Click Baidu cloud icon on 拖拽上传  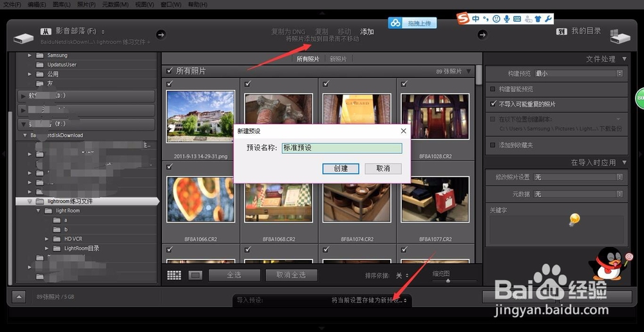(395, 23)
